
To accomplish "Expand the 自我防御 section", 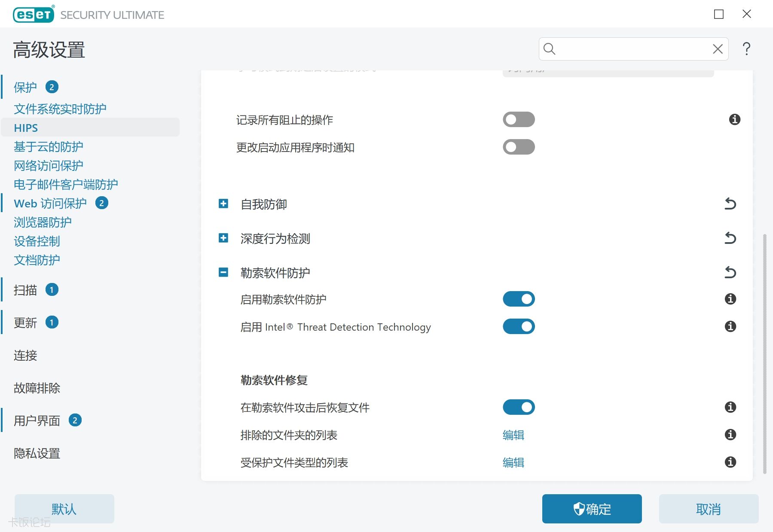I will [223, 204].
